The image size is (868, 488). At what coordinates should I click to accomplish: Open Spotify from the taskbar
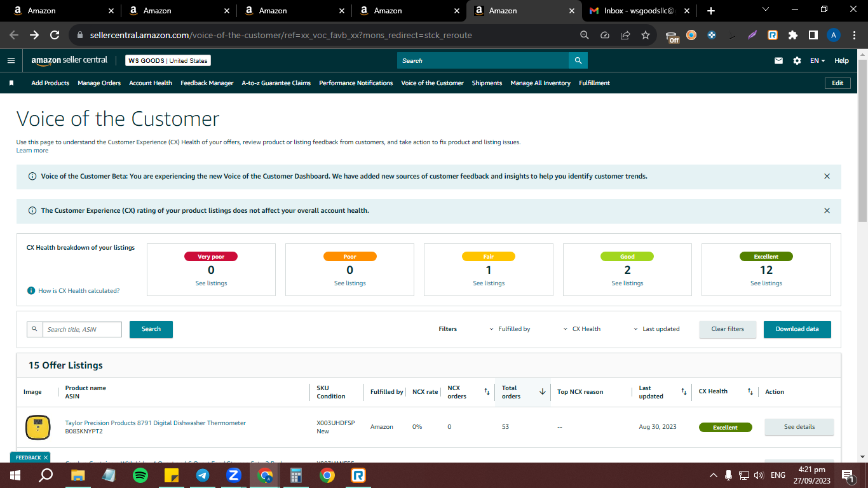tap(140, 475)
